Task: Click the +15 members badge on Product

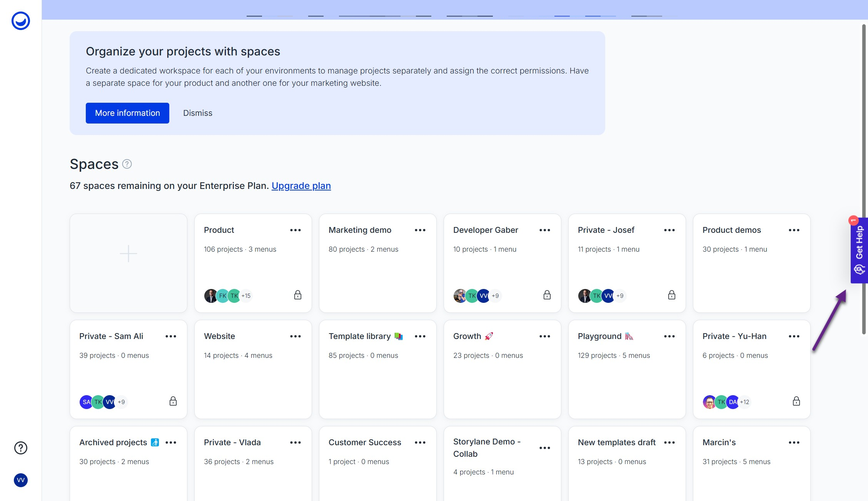Action: (246, 296)
